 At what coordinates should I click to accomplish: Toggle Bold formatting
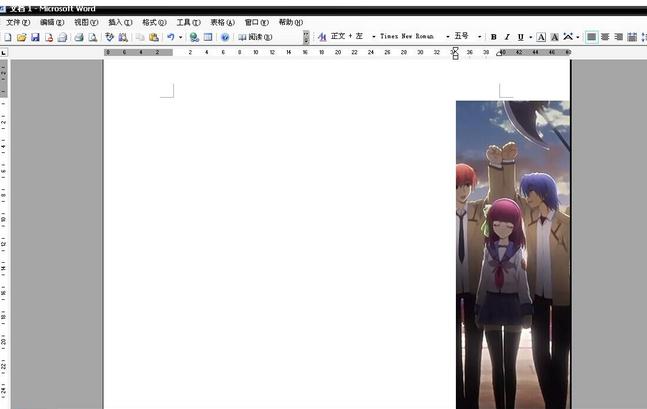(494, 37)
